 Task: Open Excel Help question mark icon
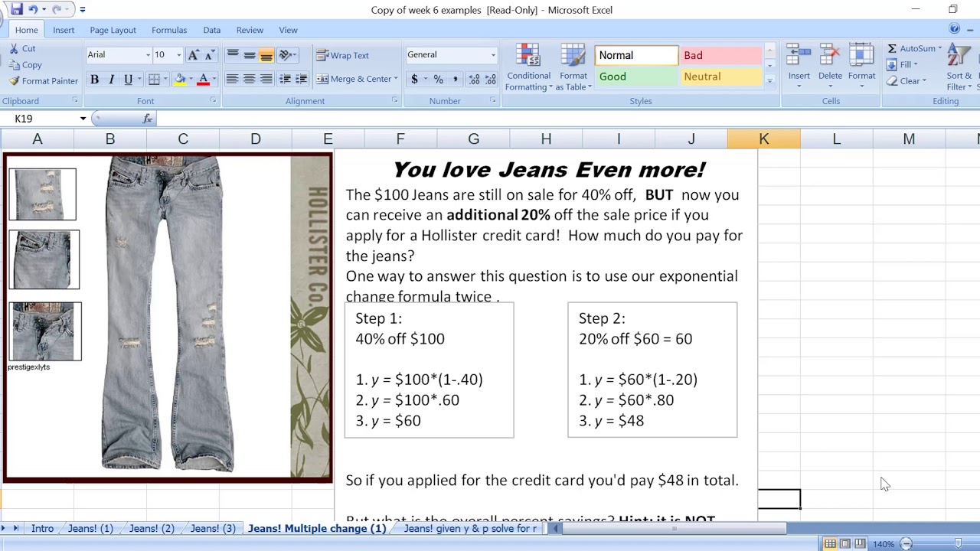[x=954, y=29]
